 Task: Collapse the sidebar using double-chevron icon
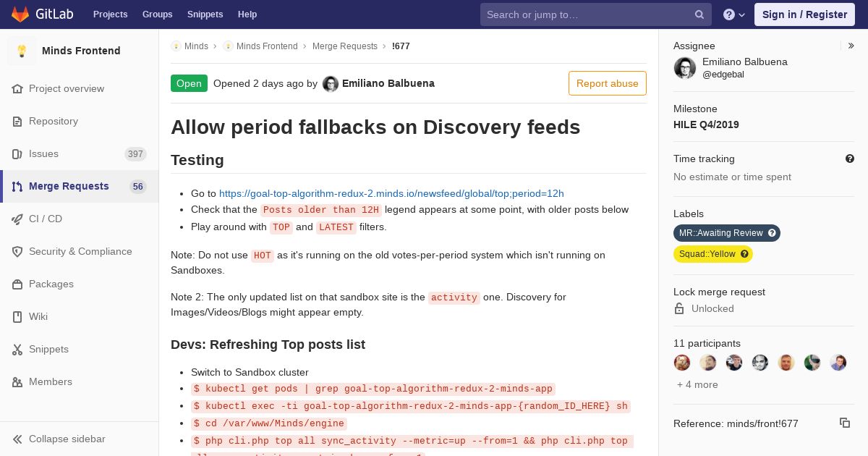click(17, 439)
